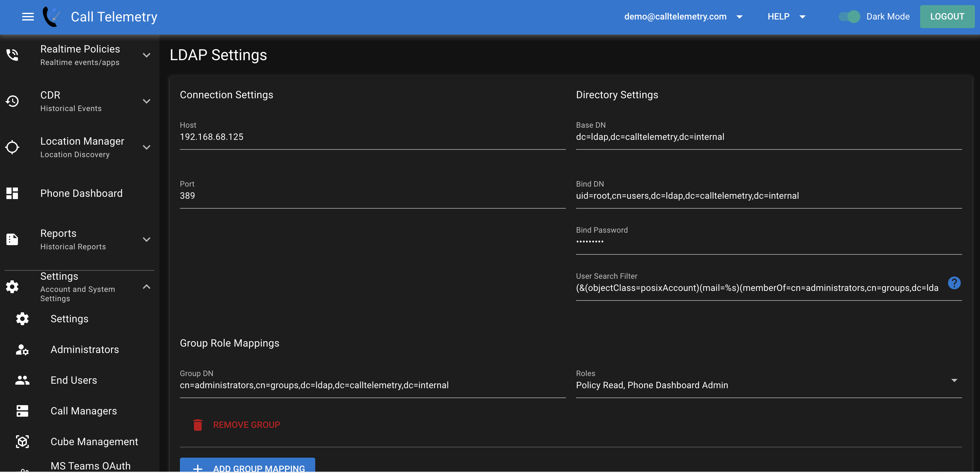Expand the Realtime Policies section
This screenshot has width=980, height=473.
pyautogui.click(x=147, y=55)
